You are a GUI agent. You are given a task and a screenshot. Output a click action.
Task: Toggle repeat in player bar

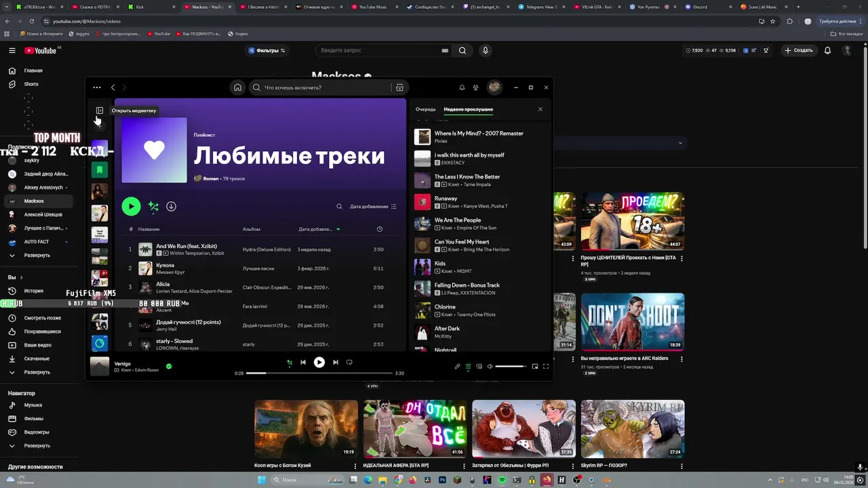point(349,362)
